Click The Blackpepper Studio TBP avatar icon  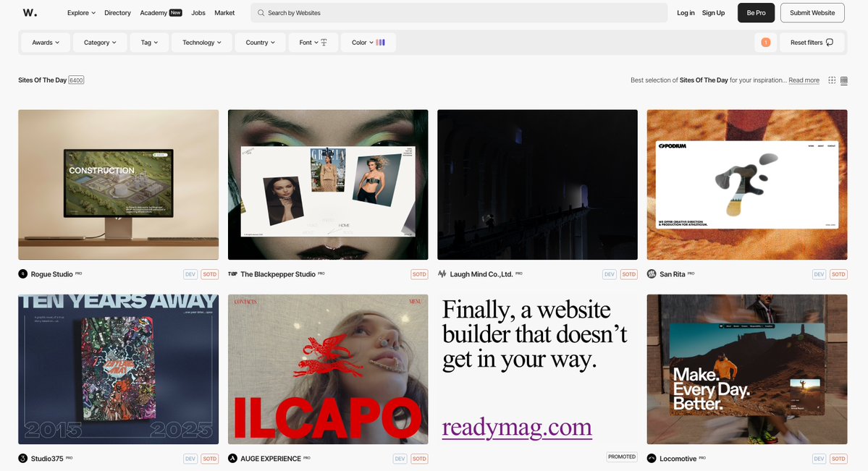232,274
